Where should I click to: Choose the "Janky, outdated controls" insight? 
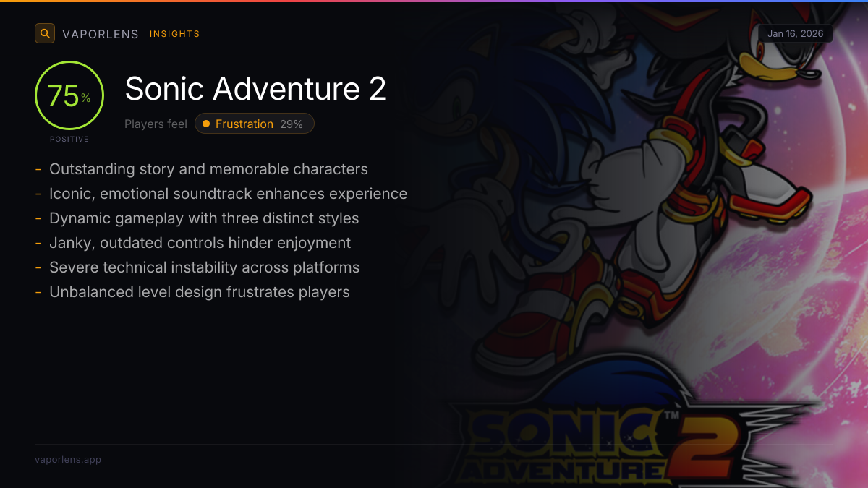200,243
